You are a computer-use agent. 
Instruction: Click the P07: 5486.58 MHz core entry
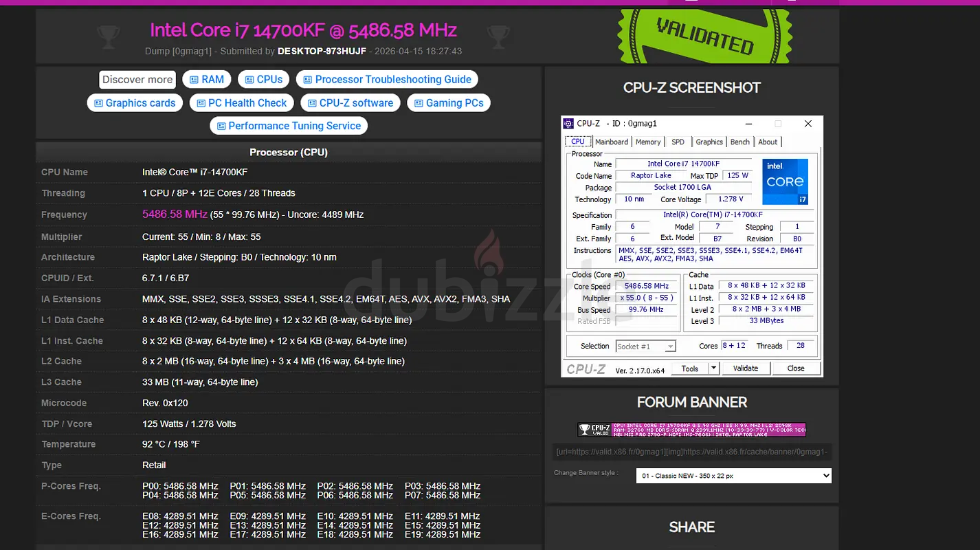click(x=443, y=495)
